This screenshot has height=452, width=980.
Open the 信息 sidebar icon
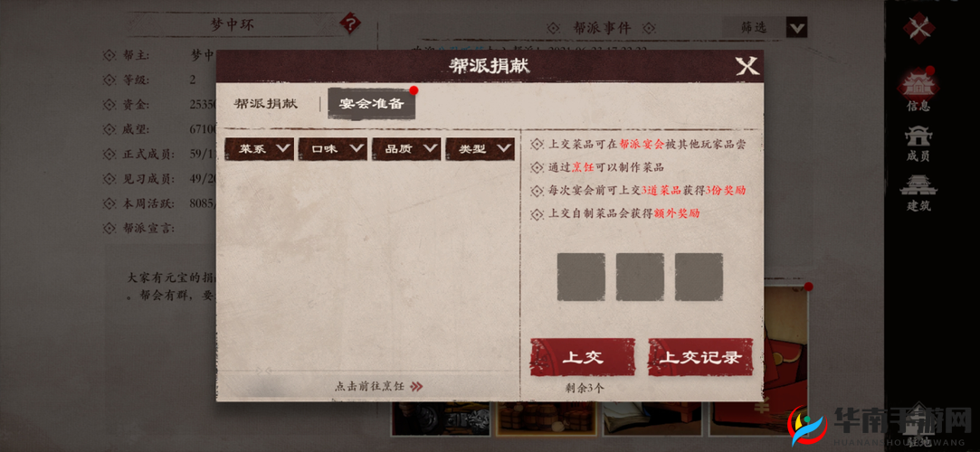click(x=918, y=90)
